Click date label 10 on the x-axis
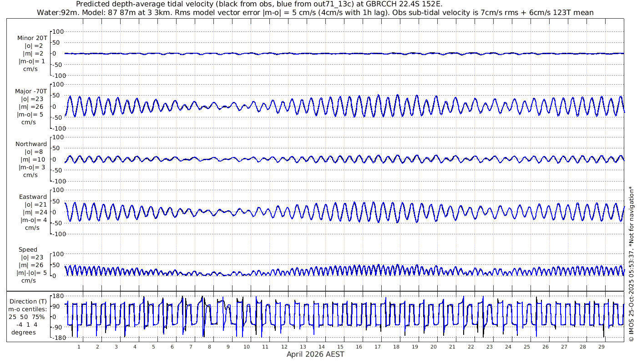 (x=247, y=347)
